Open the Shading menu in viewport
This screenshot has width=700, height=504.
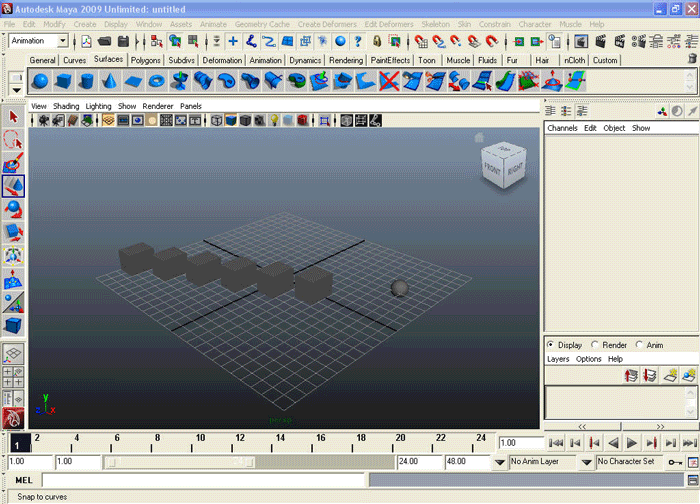66,106
